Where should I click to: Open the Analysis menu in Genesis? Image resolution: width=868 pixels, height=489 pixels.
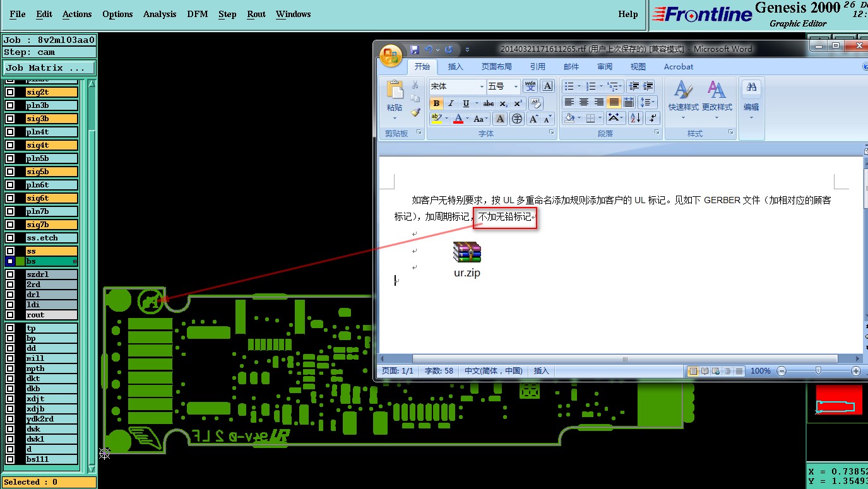pyautogui.click(x=160, y=14)
